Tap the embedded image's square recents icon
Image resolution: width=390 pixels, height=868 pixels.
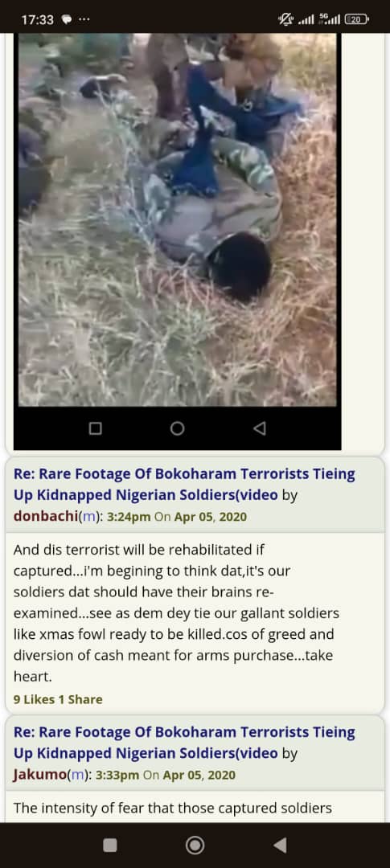click(95, 428)
